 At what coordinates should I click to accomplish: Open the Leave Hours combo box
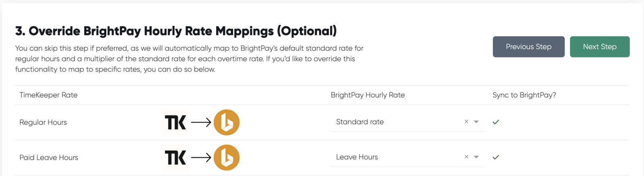tap(407, 157)
